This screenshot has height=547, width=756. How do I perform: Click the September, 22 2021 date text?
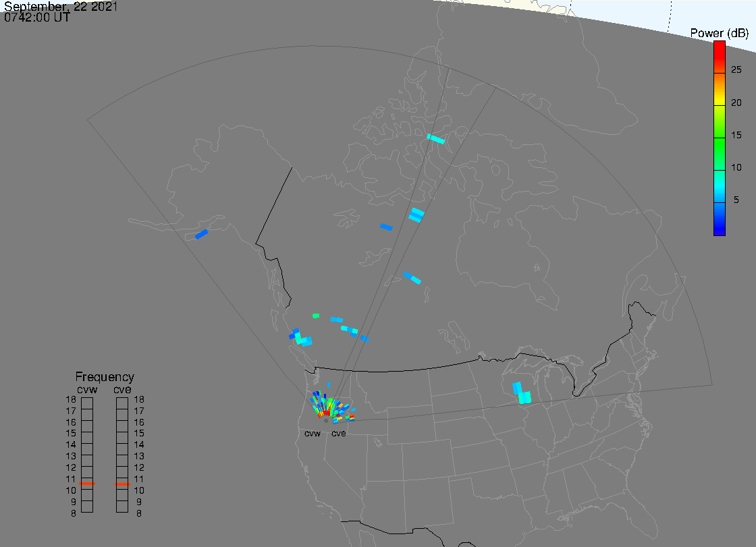(x=61, y=7)
